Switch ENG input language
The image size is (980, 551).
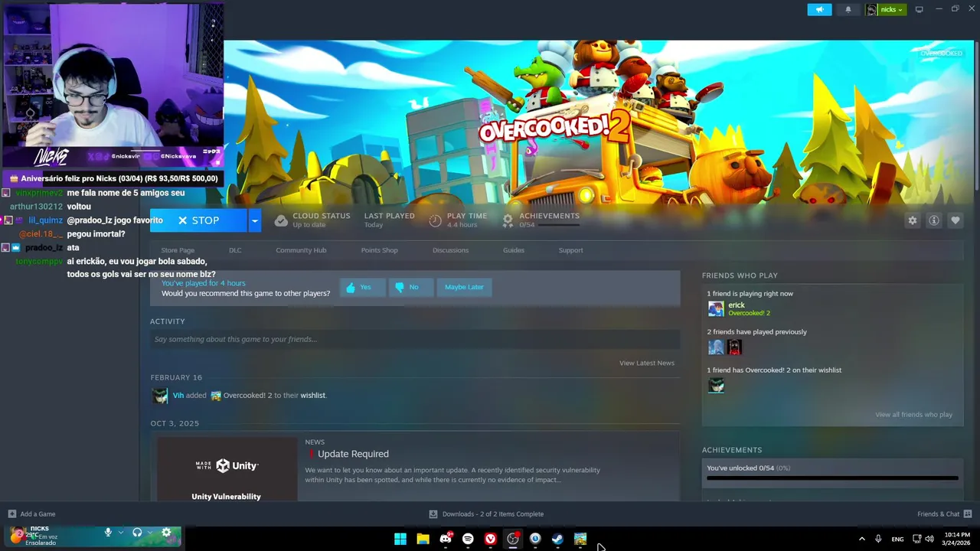(897, 539)
